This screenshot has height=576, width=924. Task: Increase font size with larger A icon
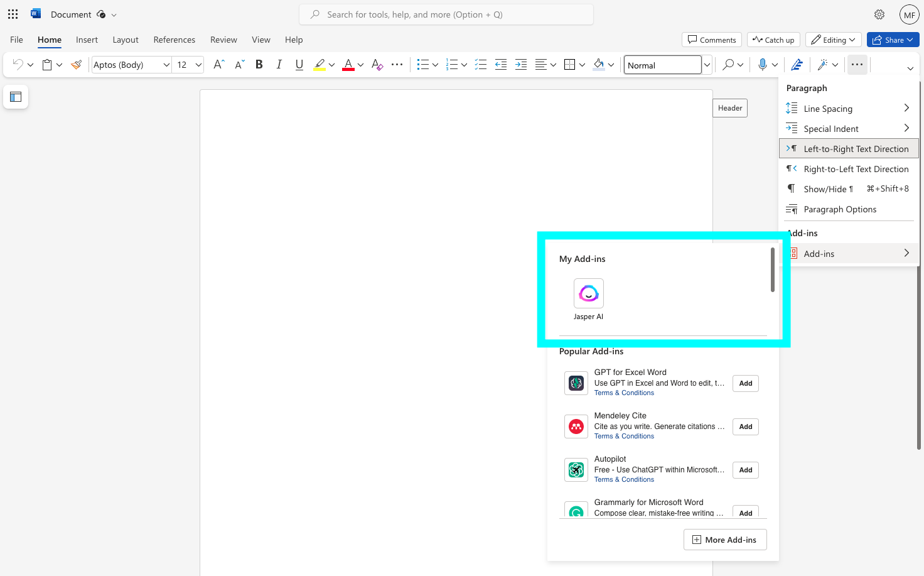[218, 64]
